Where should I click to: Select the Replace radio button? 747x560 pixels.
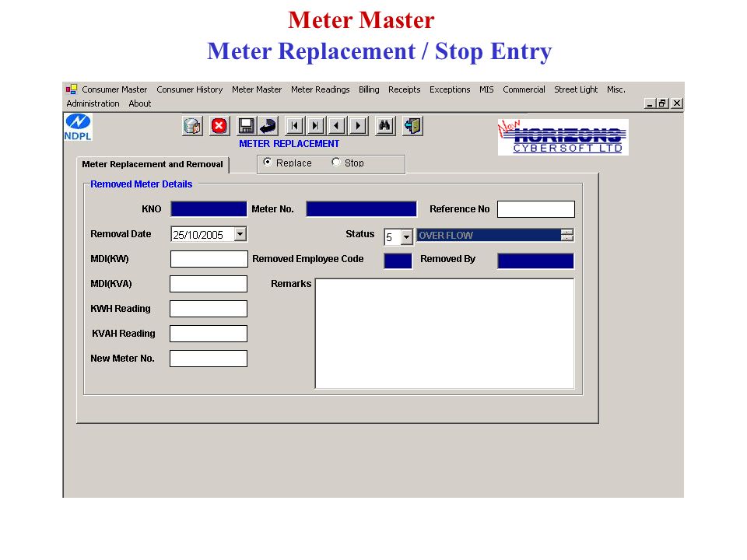pos(267,163)
